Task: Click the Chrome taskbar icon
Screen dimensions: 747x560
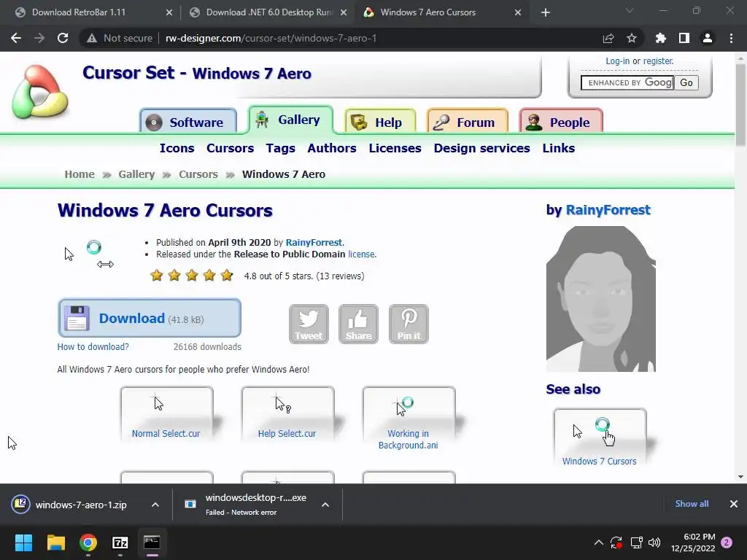Action: point(88,542)
